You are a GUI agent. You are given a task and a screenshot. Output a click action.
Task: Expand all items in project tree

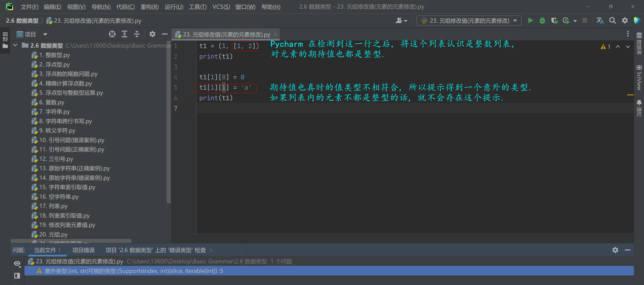pyautogui.click(x=125, y=34)
